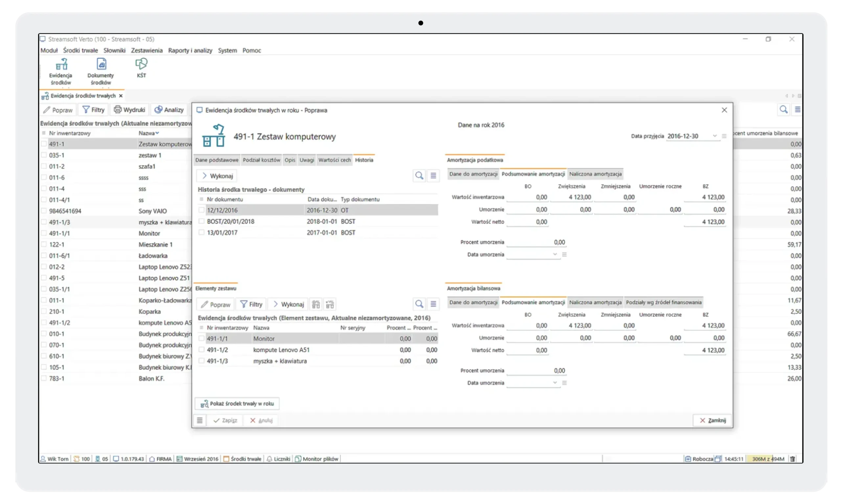The image size is (841, 504).
Task: Click Analizy button in main toolbar
Action: [169, 110]
